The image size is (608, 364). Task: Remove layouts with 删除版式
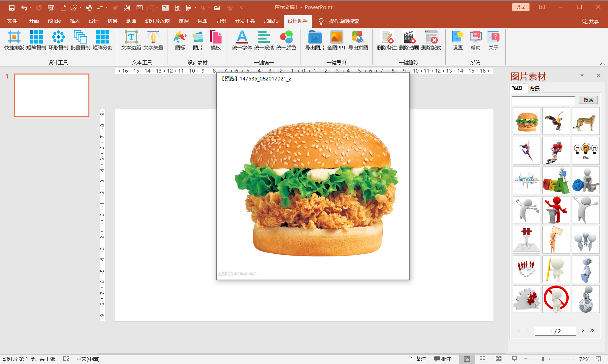(431, 40)
